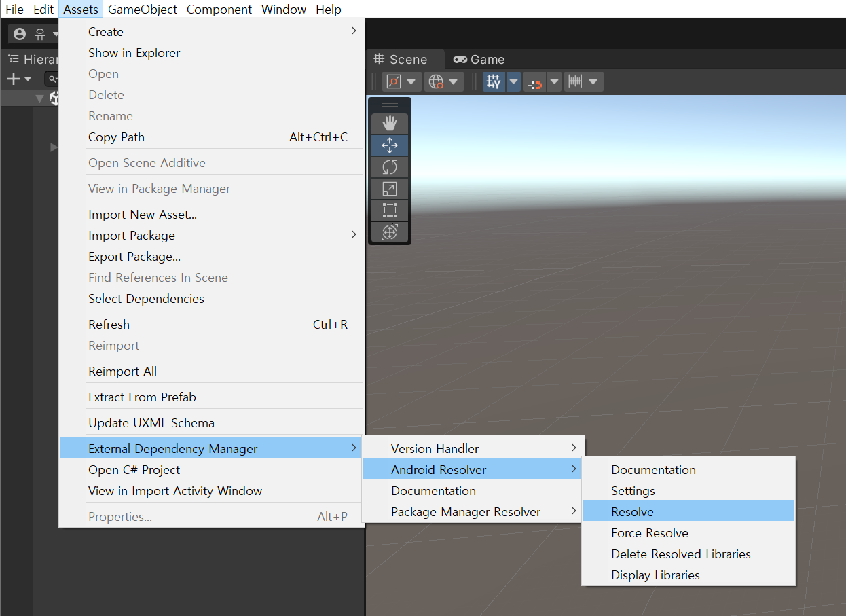Image resolution: width=846 pixels, height=616 pixels.
Task: Select the Rotate tool
Action: 390,167
